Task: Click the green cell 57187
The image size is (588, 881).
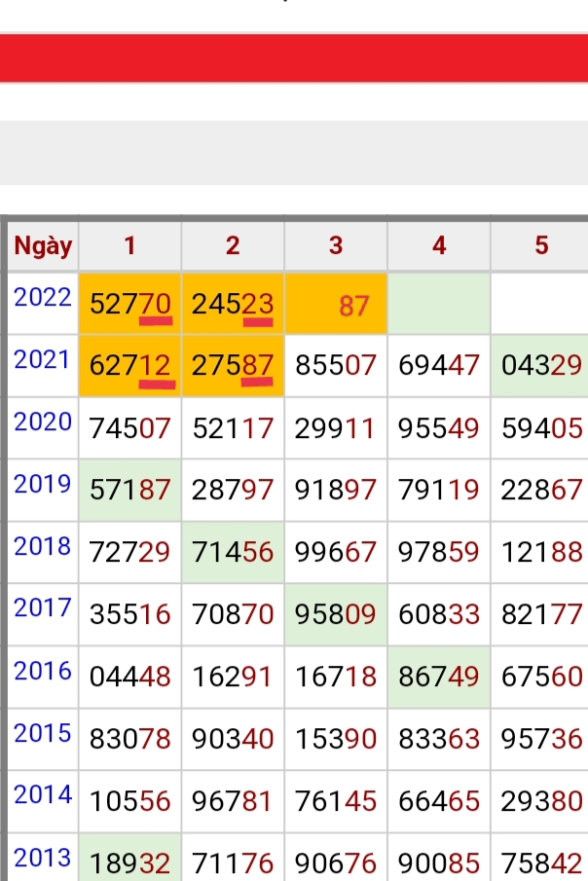Action: coord(129,491)
